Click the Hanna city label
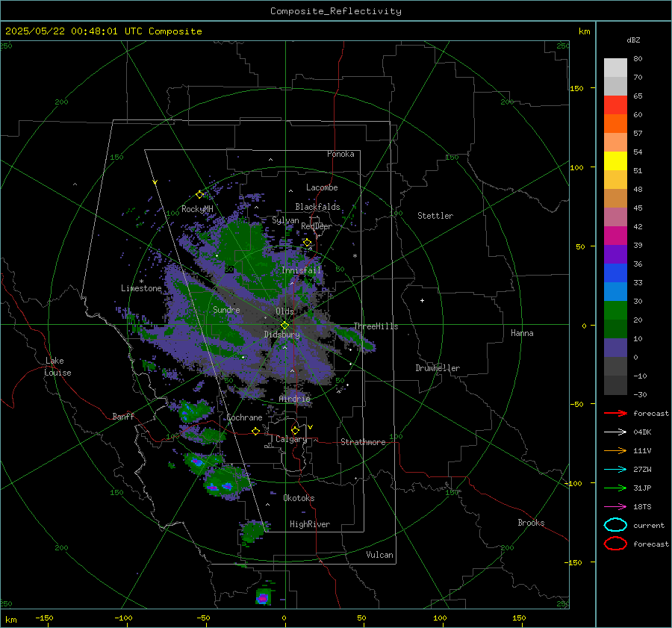672x628 pixels. tap(522, 333)
